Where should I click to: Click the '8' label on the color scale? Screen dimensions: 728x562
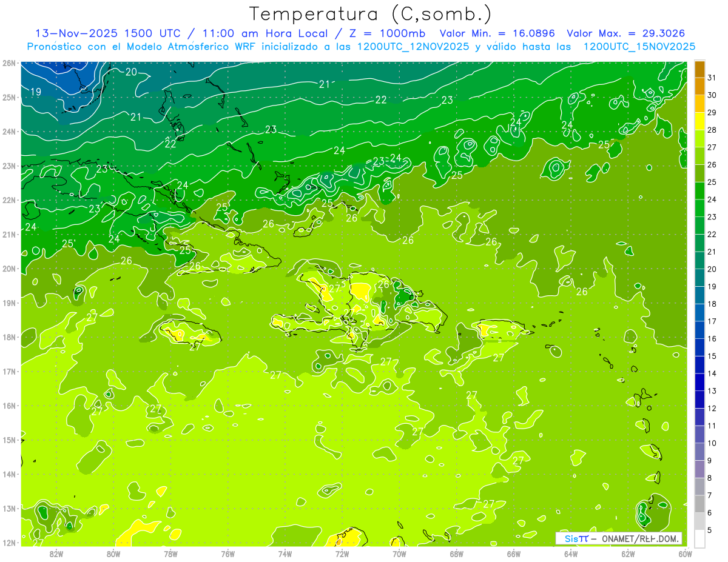pyautogui.click(x=710, y=478)
